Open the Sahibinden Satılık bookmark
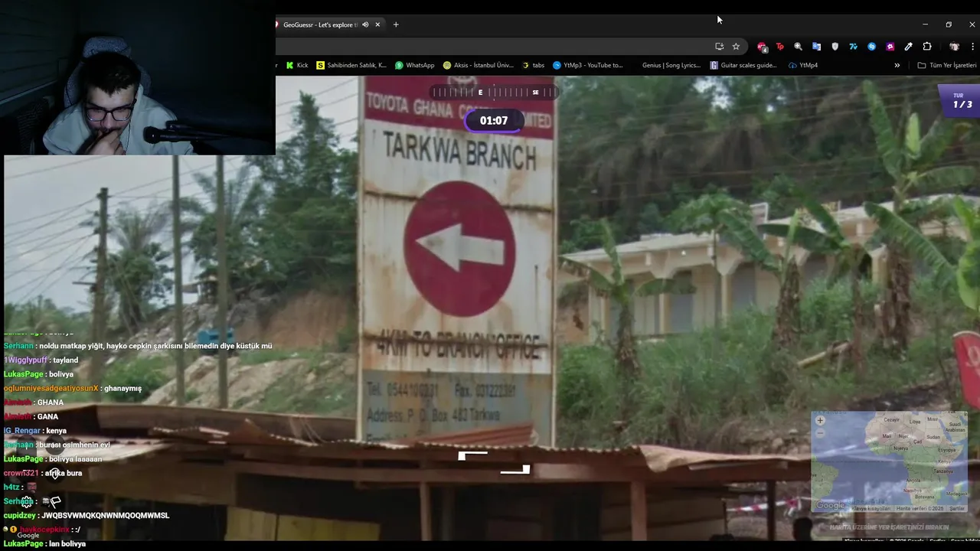 point(351,65)
